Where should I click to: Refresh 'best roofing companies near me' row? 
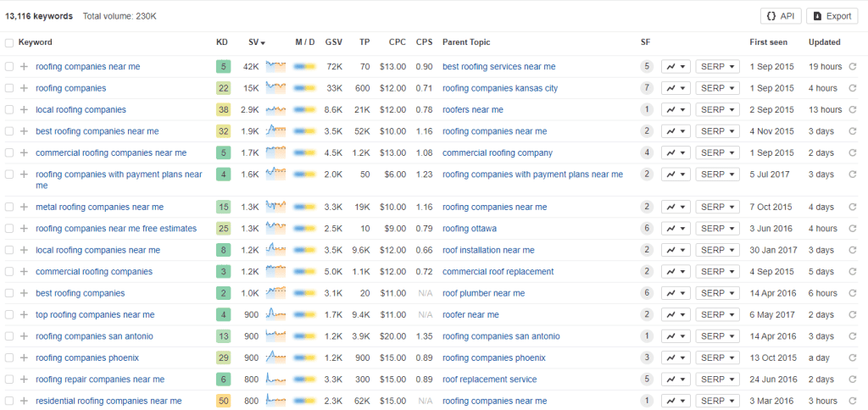(x=853, y=131)
